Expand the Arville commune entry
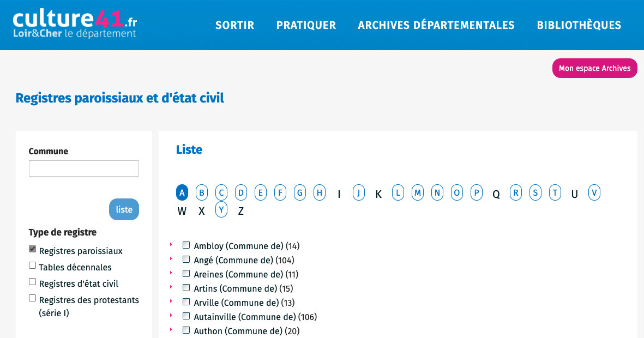The image size is (644, 338). click(x=171, y=301)
